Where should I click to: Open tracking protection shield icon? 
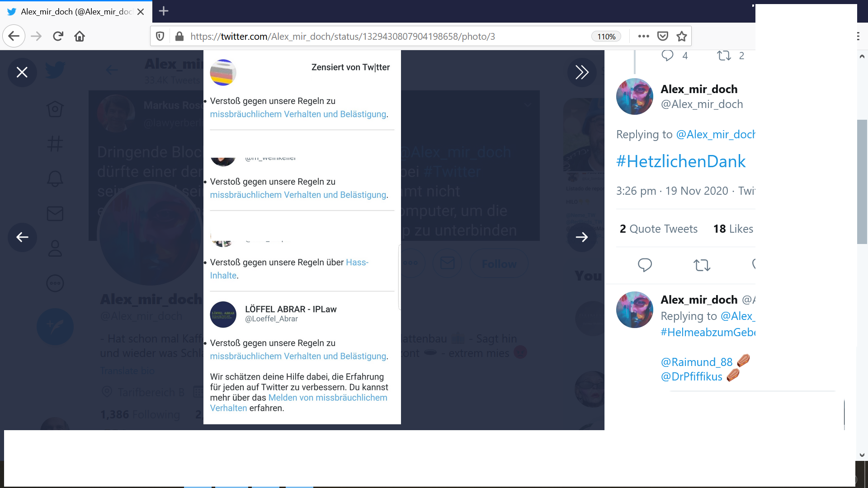click(x=160, y=36)
